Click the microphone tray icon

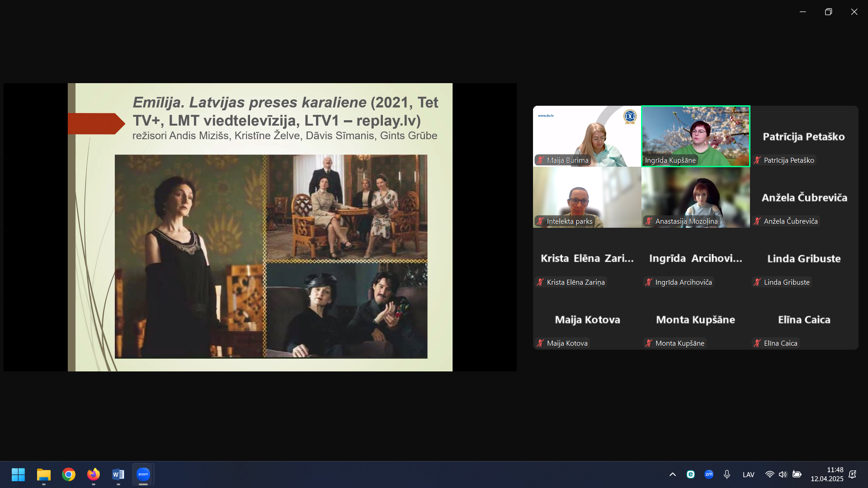tap(726, 474)
